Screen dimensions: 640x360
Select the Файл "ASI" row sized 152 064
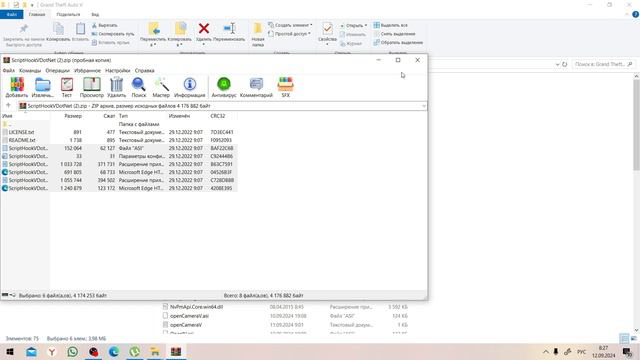pos(119,148)
